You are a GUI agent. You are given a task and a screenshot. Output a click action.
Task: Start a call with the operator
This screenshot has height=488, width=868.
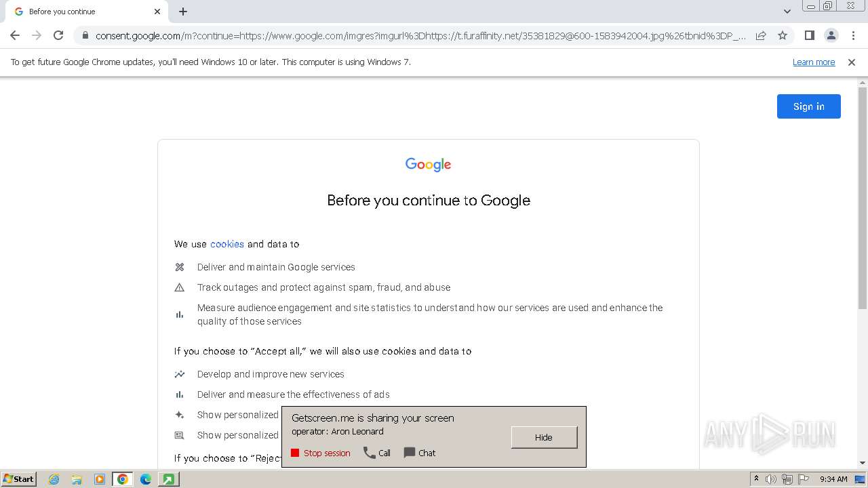tap(377, 453)
